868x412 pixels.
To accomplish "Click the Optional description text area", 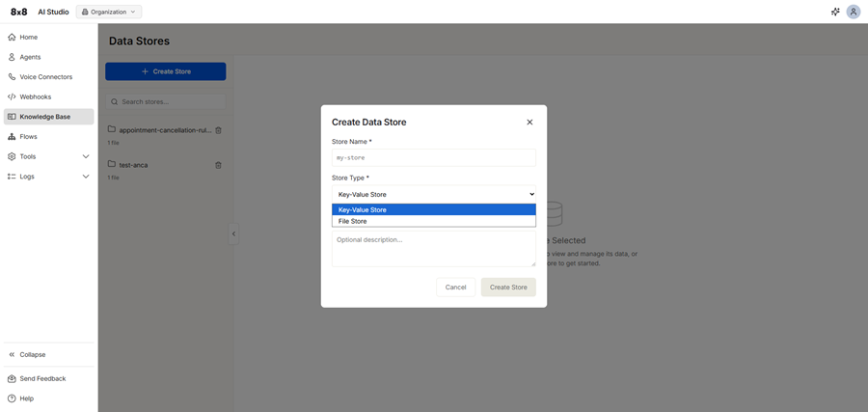I will pyautogui.click(x=433, y=249).
